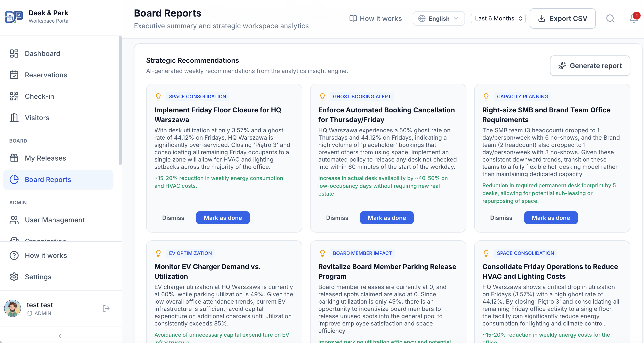Viewport: 644px width, 343px height.
Task: Open How it works in sidebar
Action: (58, 256)
